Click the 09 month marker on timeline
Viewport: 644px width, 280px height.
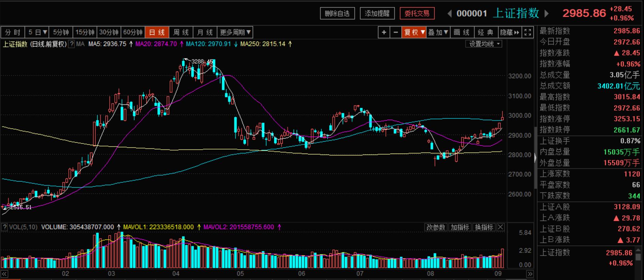click(498, 274)
